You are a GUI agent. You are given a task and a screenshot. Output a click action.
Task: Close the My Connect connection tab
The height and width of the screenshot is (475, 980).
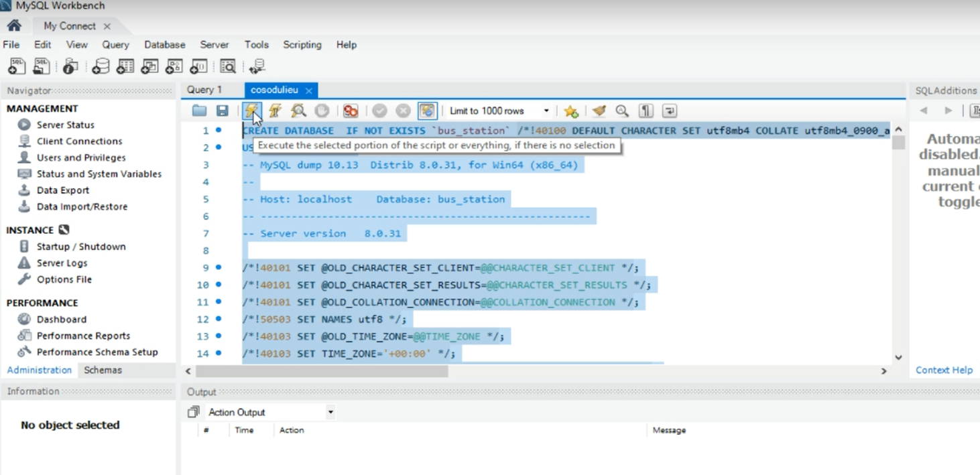pos(107,26)
